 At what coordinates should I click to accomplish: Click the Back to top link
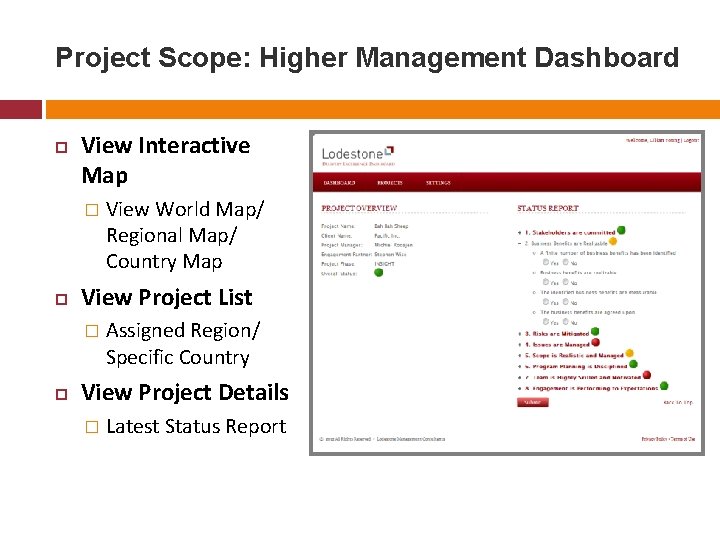pyautogui.click(x=678, y=402)
